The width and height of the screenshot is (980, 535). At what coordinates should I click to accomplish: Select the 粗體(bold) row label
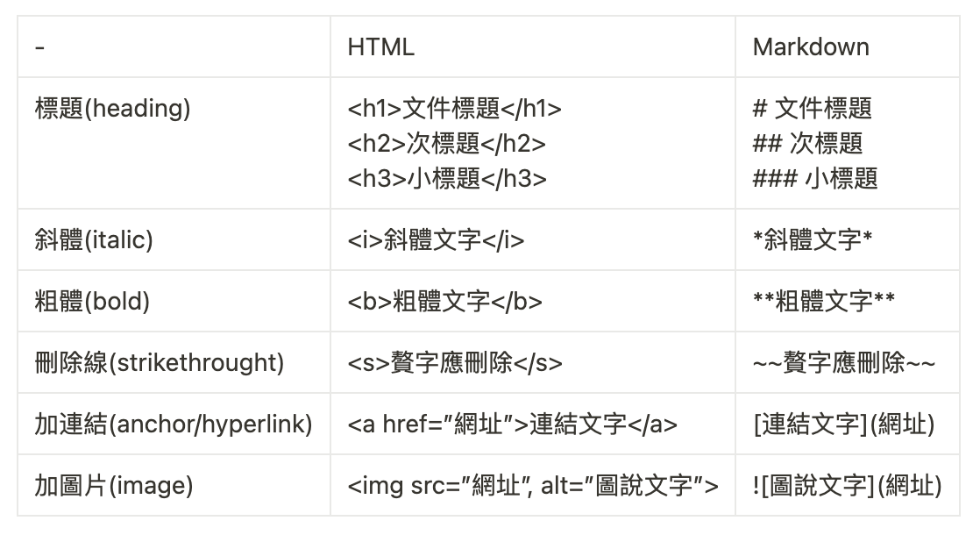(92, 302)
